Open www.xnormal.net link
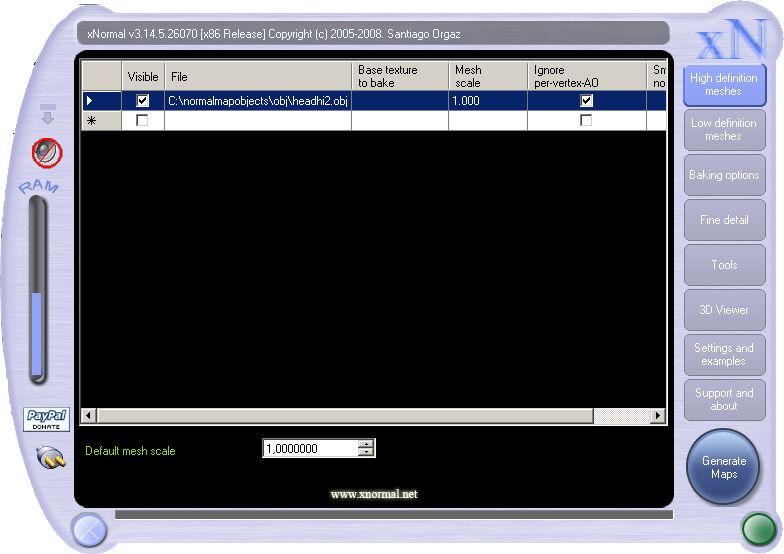Viewport: 784px width, 554px height. pos(374,494)
